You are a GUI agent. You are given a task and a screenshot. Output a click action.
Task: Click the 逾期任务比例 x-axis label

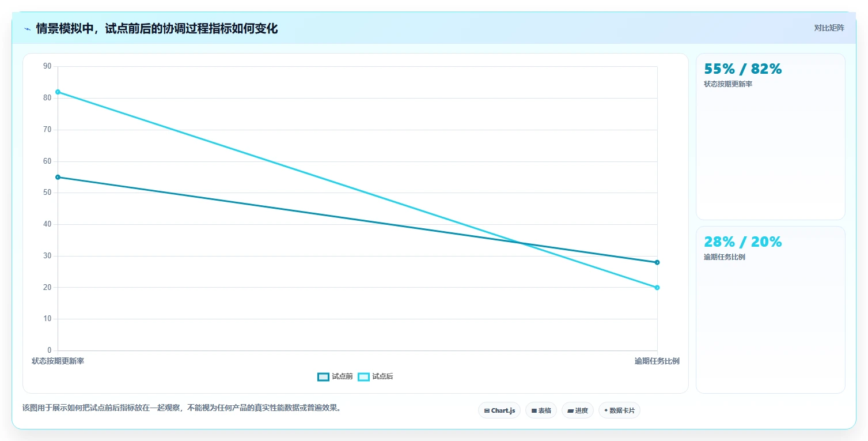657,361
